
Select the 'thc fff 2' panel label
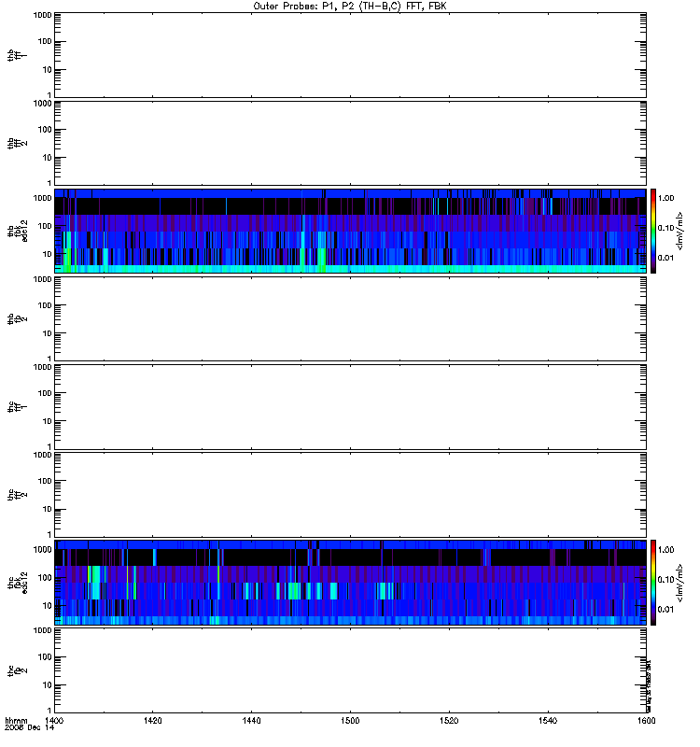tap(17, 495)
